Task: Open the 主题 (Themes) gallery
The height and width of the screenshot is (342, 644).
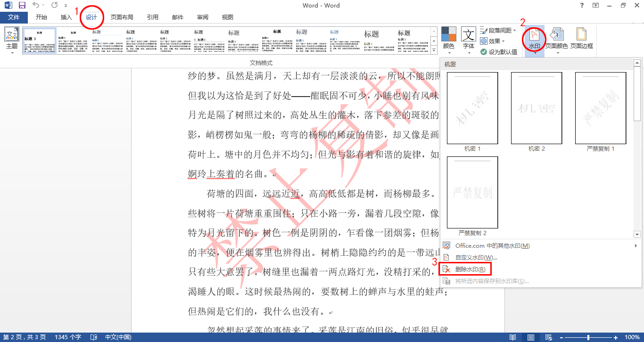Action: tap(12, 41)
